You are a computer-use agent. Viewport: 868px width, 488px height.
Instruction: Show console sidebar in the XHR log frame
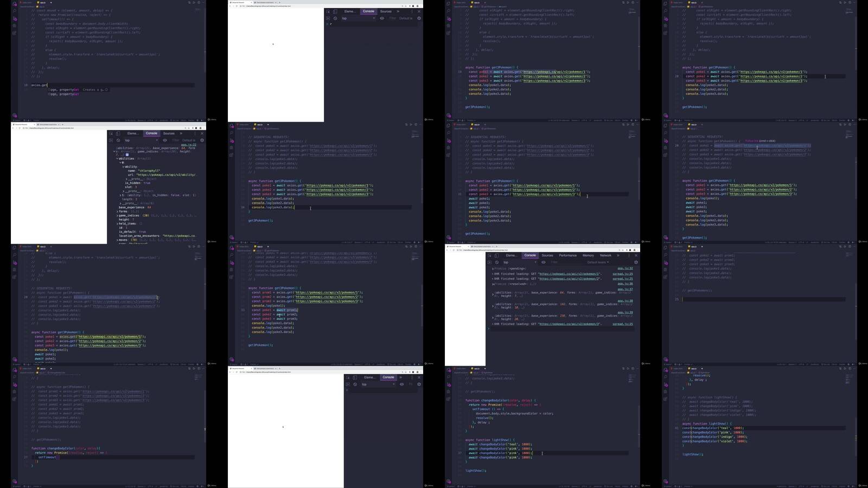pos(489,262)
